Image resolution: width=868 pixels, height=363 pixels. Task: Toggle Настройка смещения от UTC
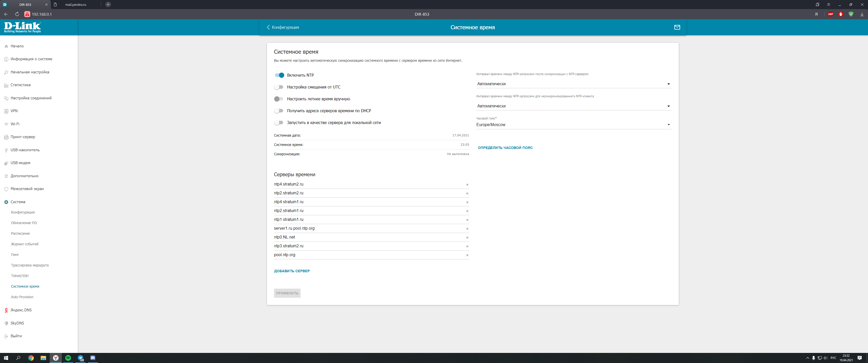pyautogui.click(x=278, y=87)
